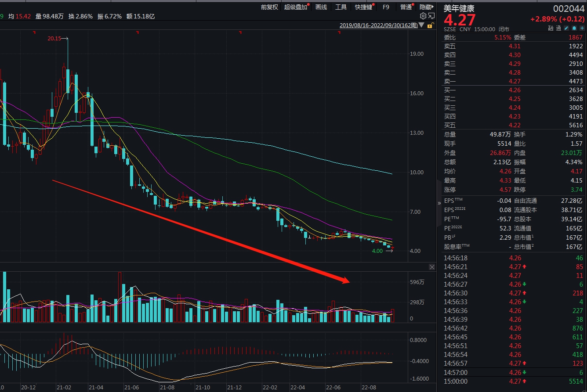Select the 买五 bid row at 4.22
Viewport: 587px width, 392px height.
pyautogui.click(x=513, y=125)
